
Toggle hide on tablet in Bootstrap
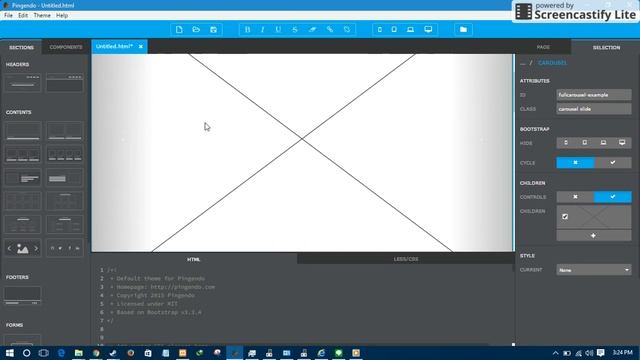pyautogui.click(x=584, y=142)
